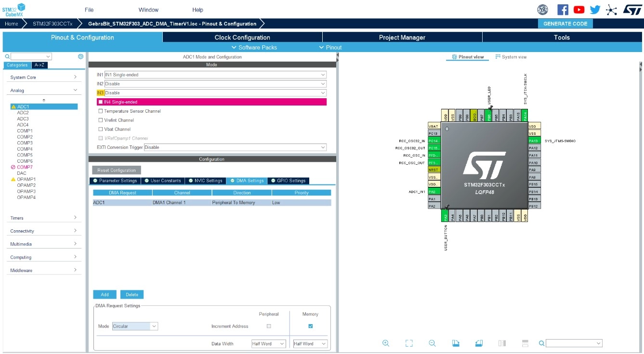Select green pin PA0 on the chip
644x354 pixels.
(434, 192)
